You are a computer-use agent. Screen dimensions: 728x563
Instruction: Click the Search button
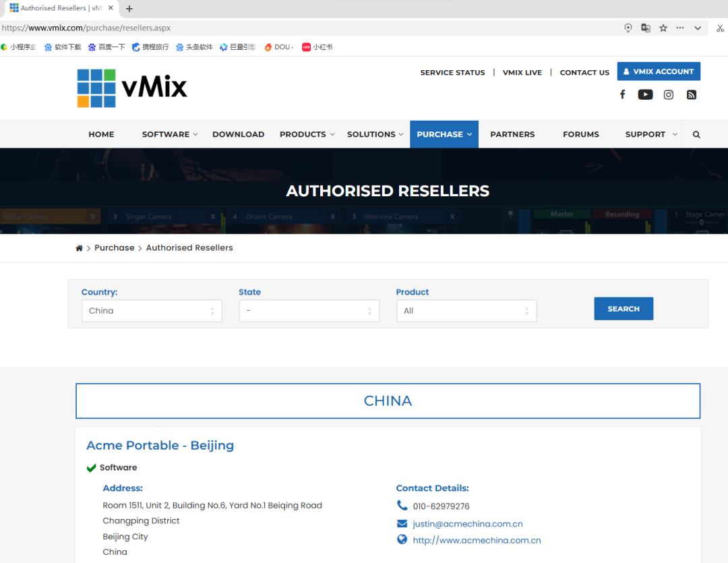624,308
